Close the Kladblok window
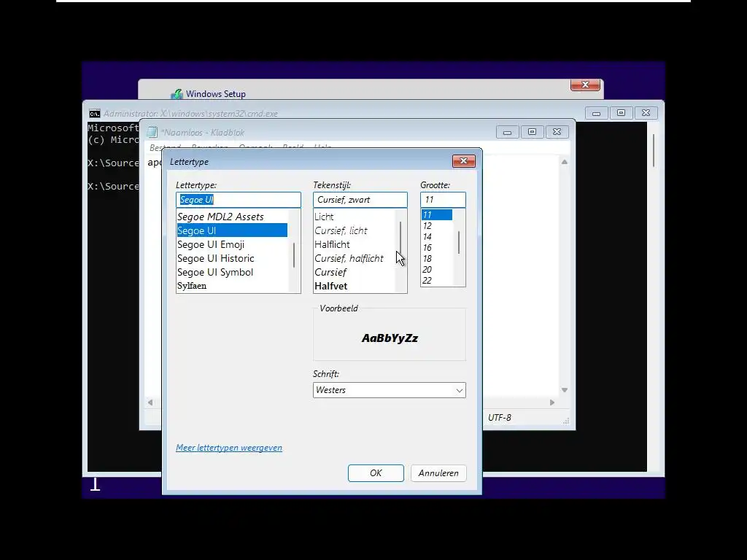 [x=557, y=132]
